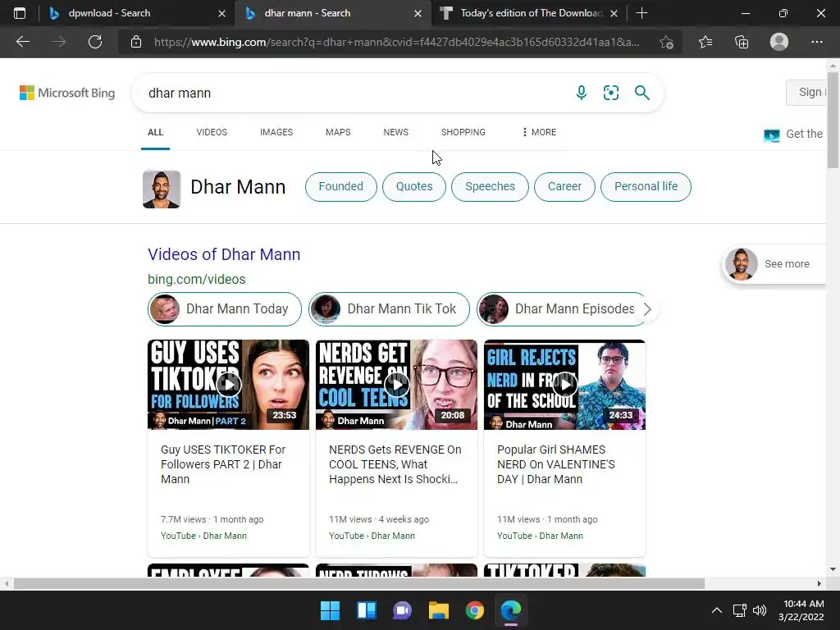Viewport: 840px width, 630px height.
Task: Open the volume speaker tray icon
Action: pos(759,610)
